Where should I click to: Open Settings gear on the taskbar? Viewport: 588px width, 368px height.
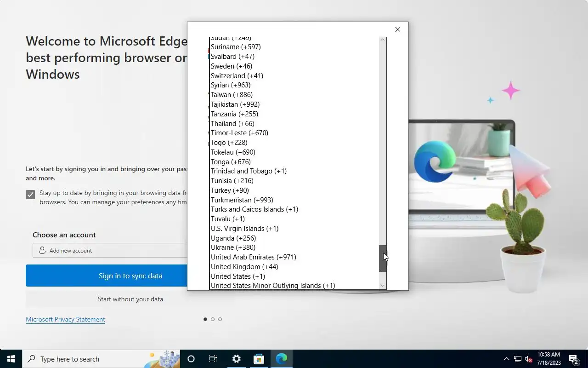point(236,359)
